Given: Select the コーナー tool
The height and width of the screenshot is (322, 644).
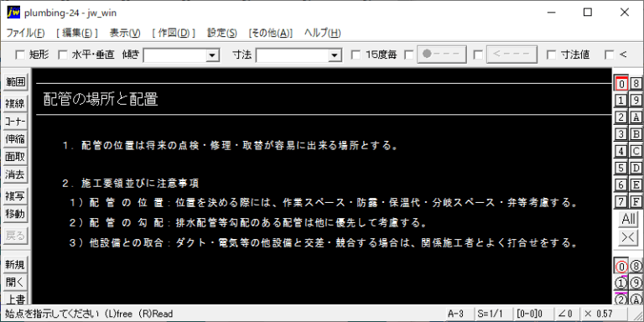Looking at the screenshot, I should click(15, 122).
